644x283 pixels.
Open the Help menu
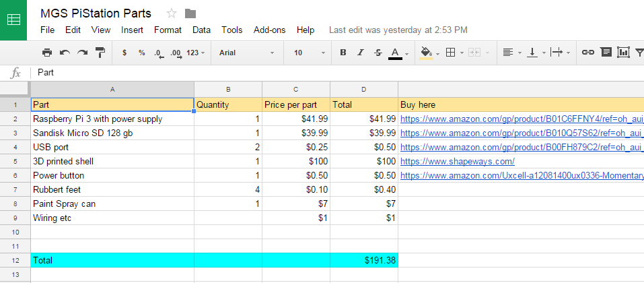click(x=306, y=30)
